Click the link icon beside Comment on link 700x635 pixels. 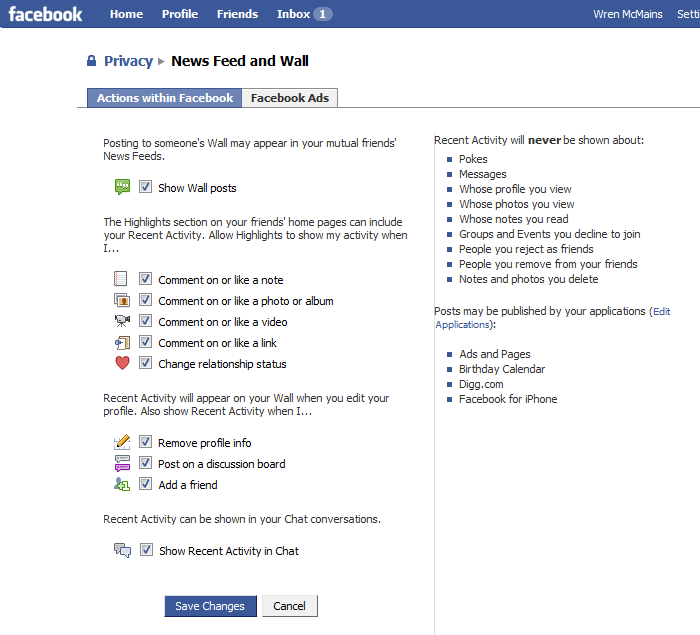point(122,343)
